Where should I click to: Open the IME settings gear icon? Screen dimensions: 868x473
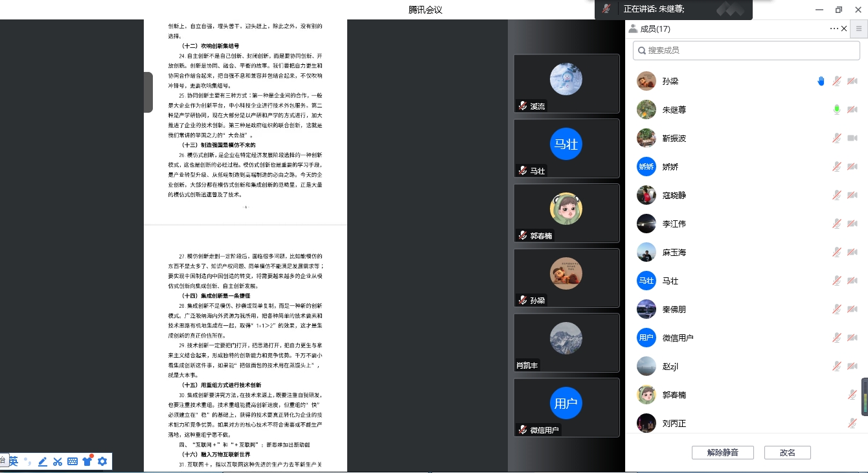[x=102, y=461]
